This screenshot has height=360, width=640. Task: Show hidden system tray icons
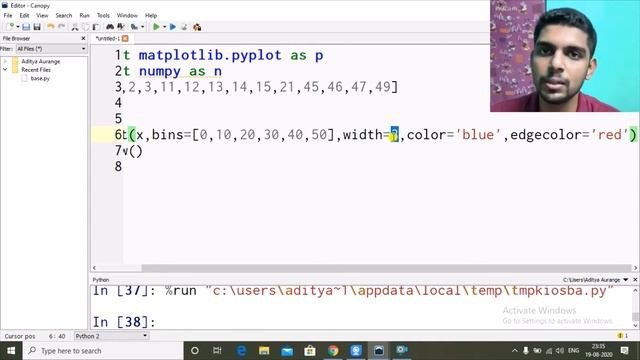tap(515, 351)
